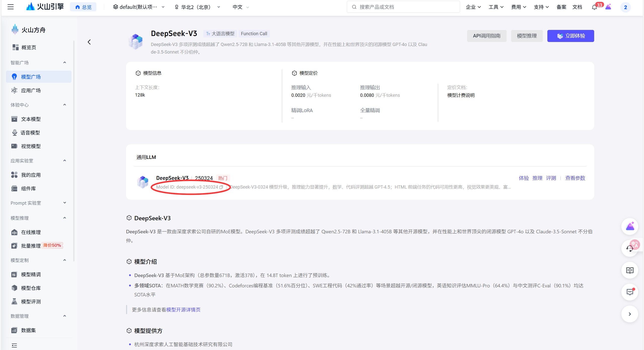The width and height of the screenshot is (644, 350).
Task: Copy Model ID deepseek-v3-250324 with copy icon
Action: click(x=221, y=187)
